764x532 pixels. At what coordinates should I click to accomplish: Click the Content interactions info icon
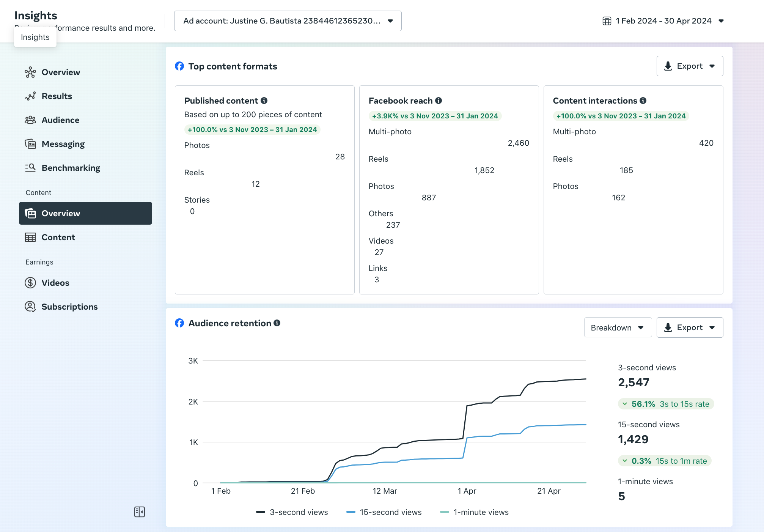click(643, 101)
